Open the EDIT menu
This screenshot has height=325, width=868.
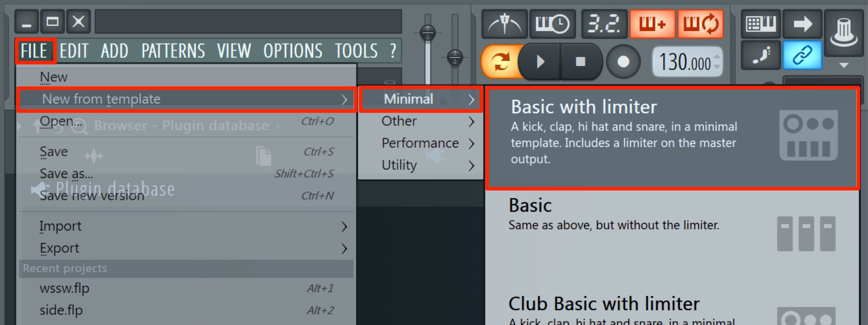(x=74, y=51)
